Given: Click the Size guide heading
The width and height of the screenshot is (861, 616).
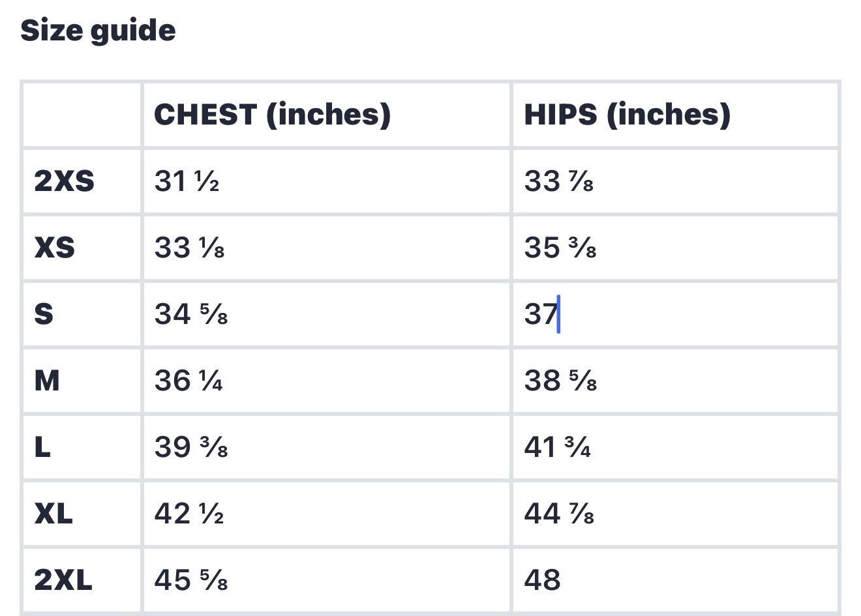Looking at the screenshot, I should [98, 31].
